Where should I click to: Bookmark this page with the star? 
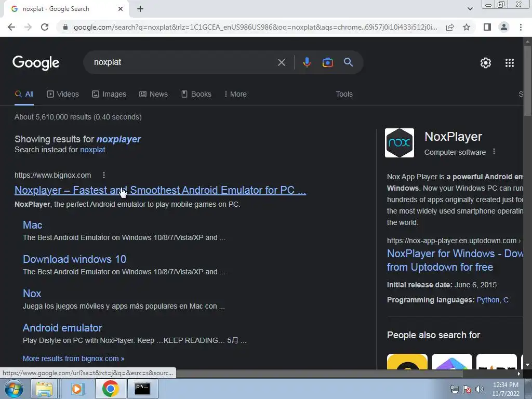467,27
